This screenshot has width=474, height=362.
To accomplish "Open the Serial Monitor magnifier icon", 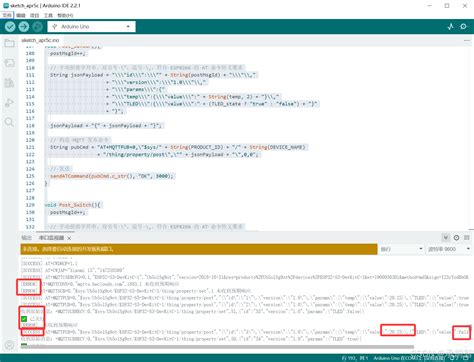I will [x=464, y=27].
